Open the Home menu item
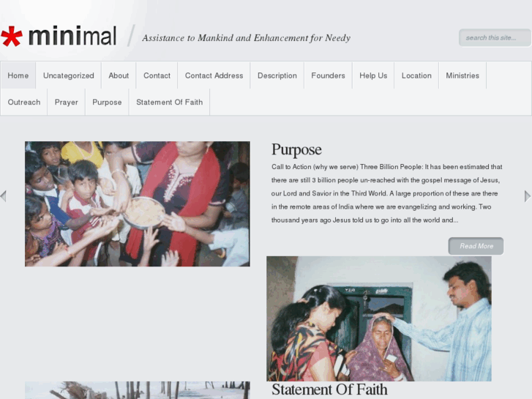This screenshot has width=532, height=399. pos(18,75)
